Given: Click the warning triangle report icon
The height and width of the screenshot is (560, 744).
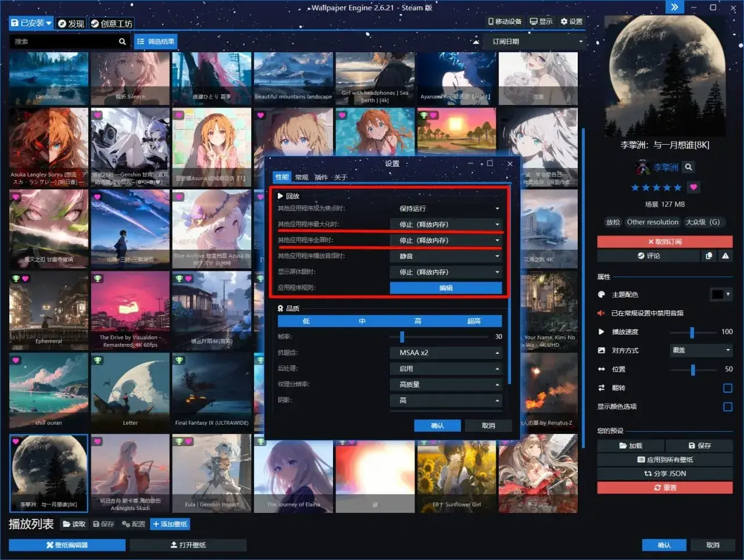Looking at the screenshot, I should (725, 256).
